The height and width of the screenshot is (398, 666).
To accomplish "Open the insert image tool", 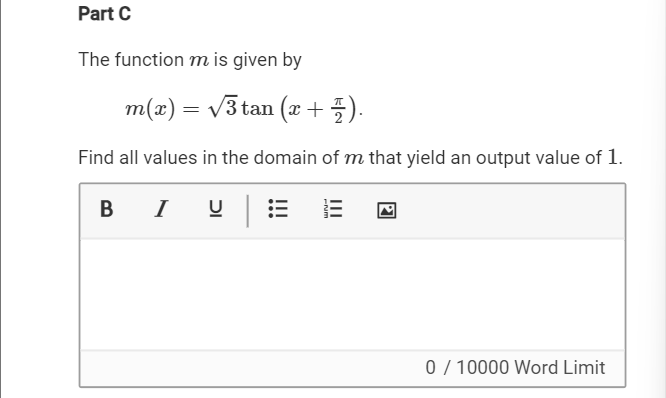I will point(387,210).
